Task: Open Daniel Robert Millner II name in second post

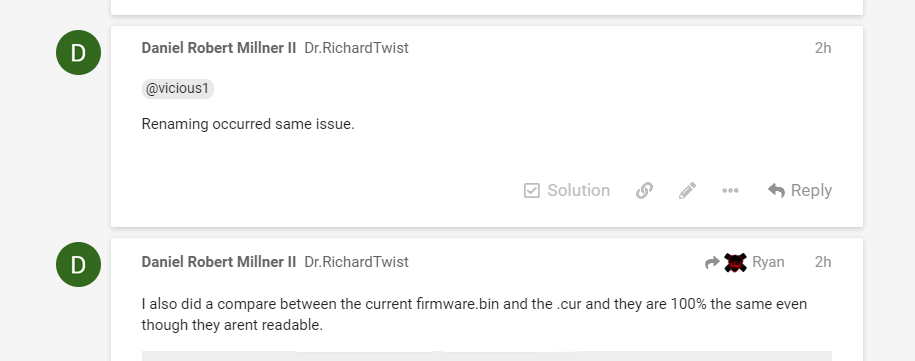Action: [x=219, y=262]
